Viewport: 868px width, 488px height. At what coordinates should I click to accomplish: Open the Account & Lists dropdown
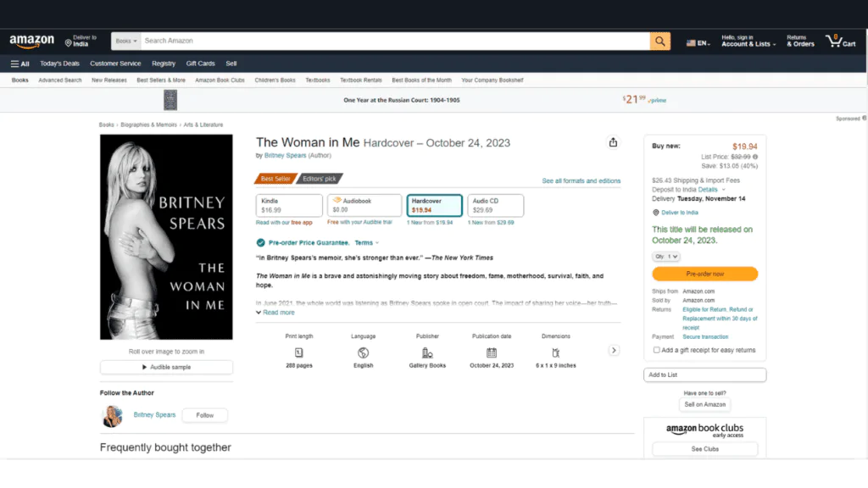(748, 41)
